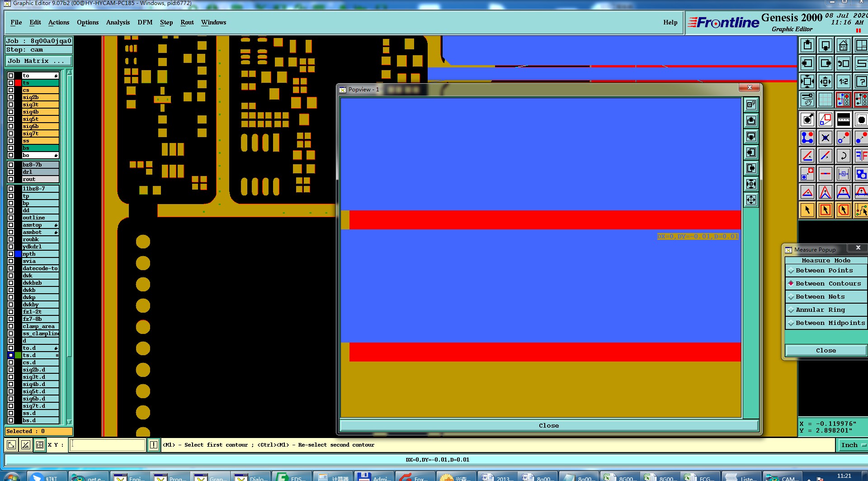Click Popview pan down side icon
The image size is (868, 481).
pos(751,136)
